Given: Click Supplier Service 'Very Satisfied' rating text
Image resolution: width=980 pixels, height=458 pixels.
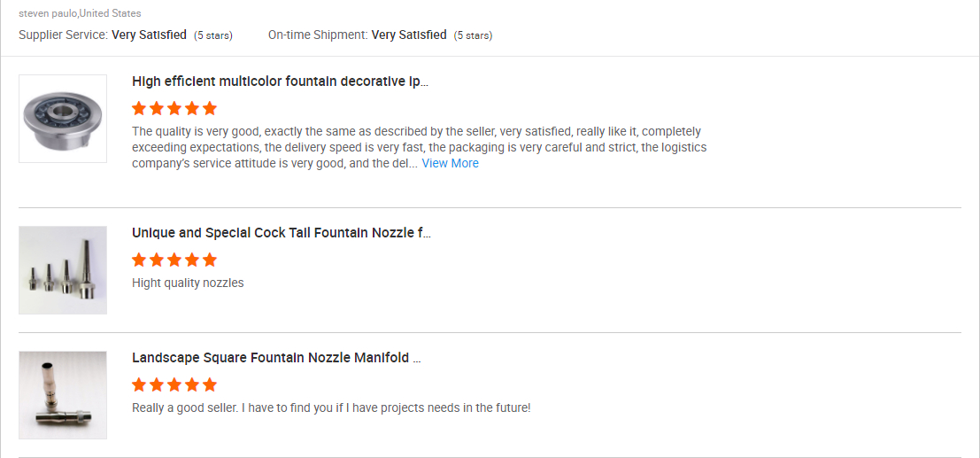Looking at the screenshot, I should tap(149, 35).
